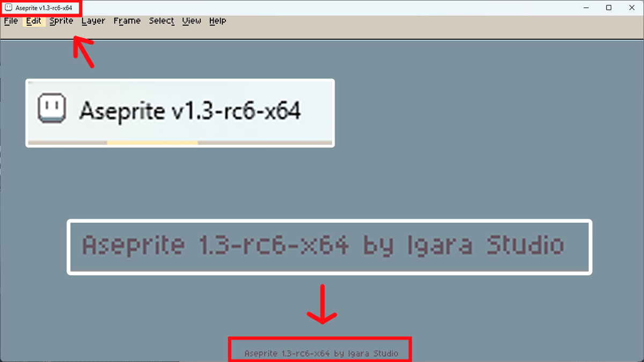Close the Aseprite window
This screenshot has width=644, height=362.
pos(632,8)
